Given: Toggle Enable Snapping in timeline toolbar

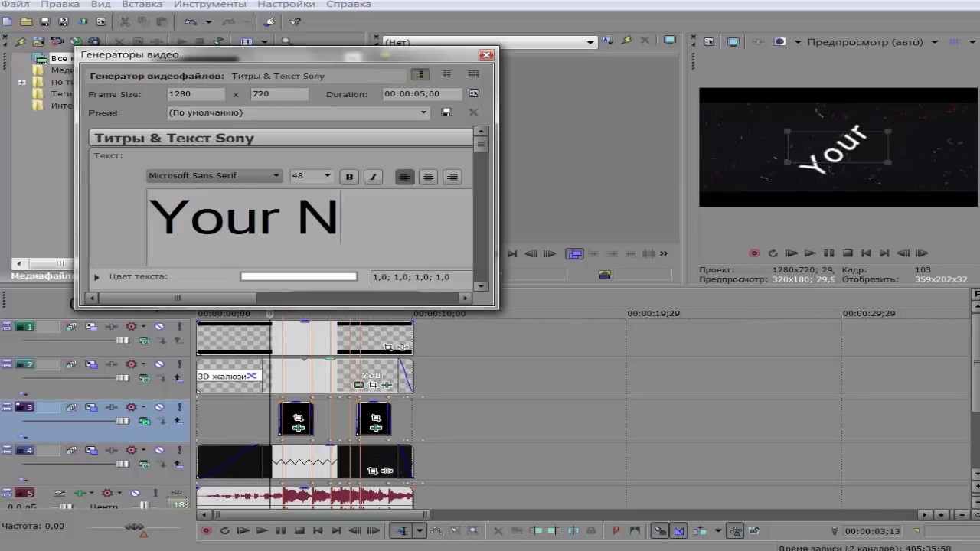Looking at the screenshot, I should point(661,530).
